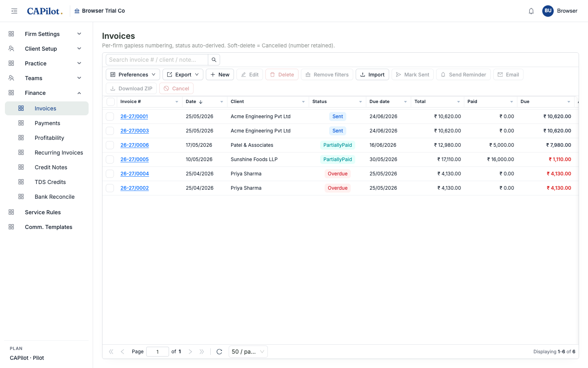Click the Teams person icon in the sidebar

coord(11,78)
